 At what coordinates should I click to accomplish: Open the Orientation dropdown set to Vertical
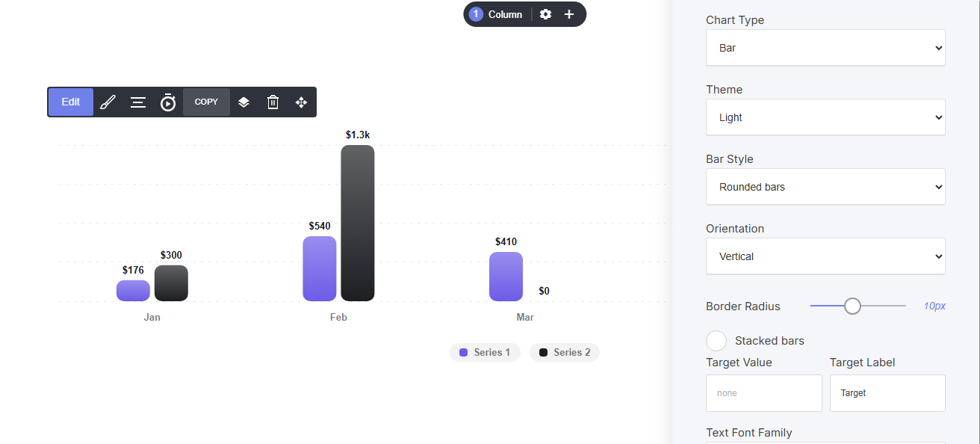[825, 256]
